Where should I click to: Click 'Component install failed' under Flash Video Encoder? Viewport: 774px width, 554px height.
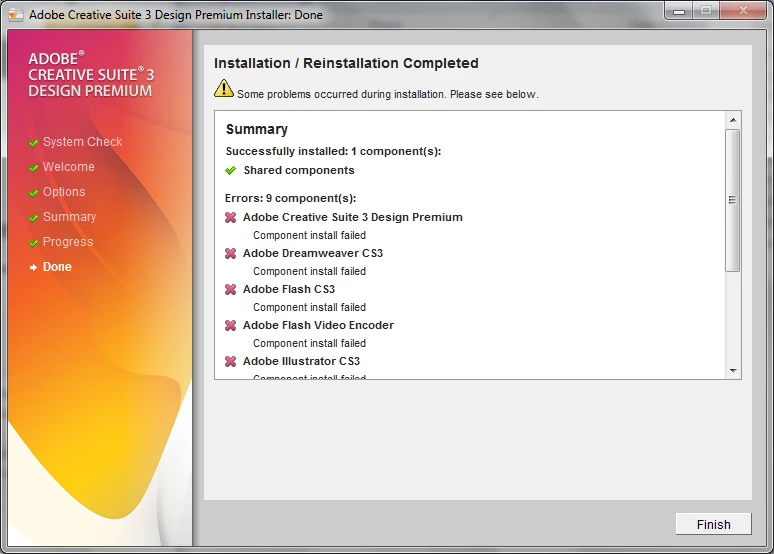point(310,343)
